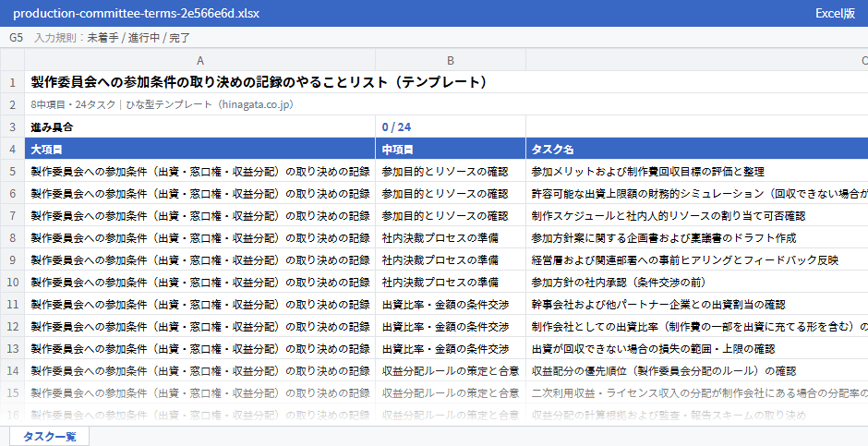Select column B header
Image resolution: width=868 pixels, height=446 pixels.
pyautogui.click(x=451, y=60)
